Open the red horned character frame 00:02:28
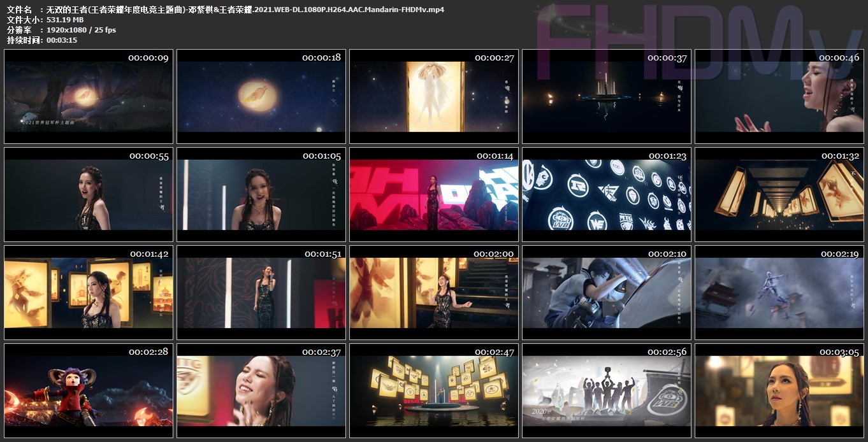The image size is (868, 442). pyautogui.click(x=89, y=391)
